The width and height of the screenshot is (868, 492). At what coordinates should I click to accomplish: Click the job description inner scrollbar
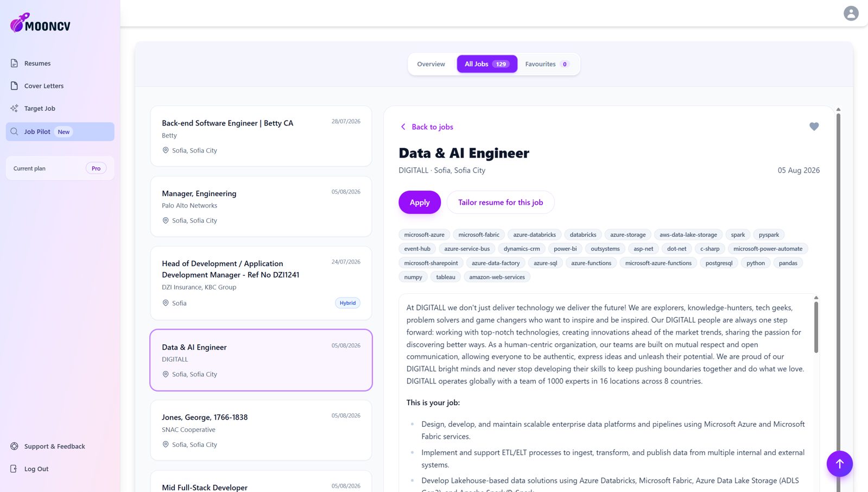pyautogui.click(x=816, y=327)
